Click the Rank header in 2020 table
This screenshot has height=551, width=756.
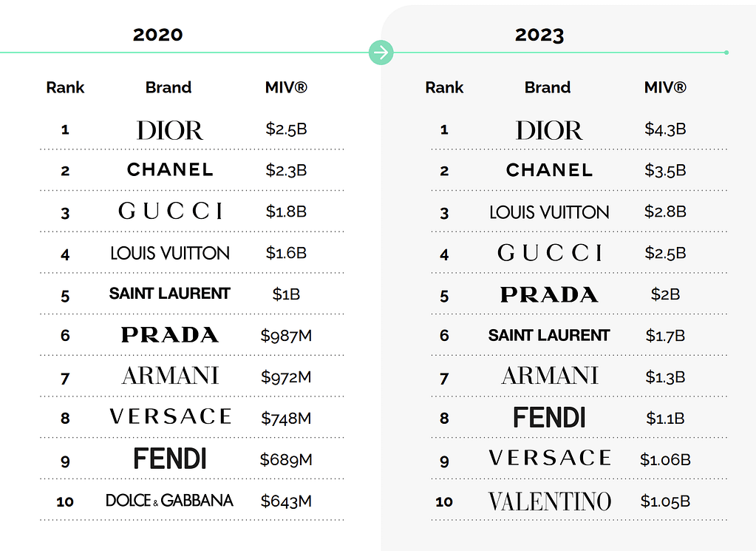click(65, 87)
